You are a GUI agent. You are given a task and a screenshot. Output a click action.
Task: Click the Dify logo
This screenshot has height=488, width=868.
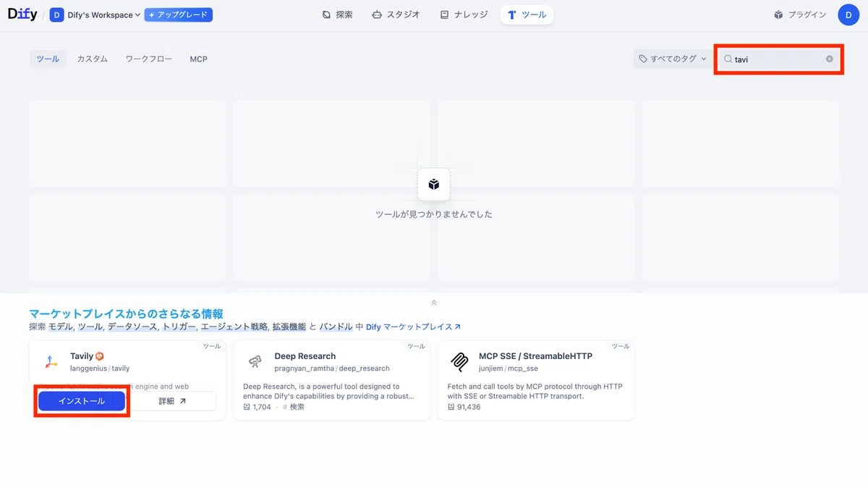[22, 14]
